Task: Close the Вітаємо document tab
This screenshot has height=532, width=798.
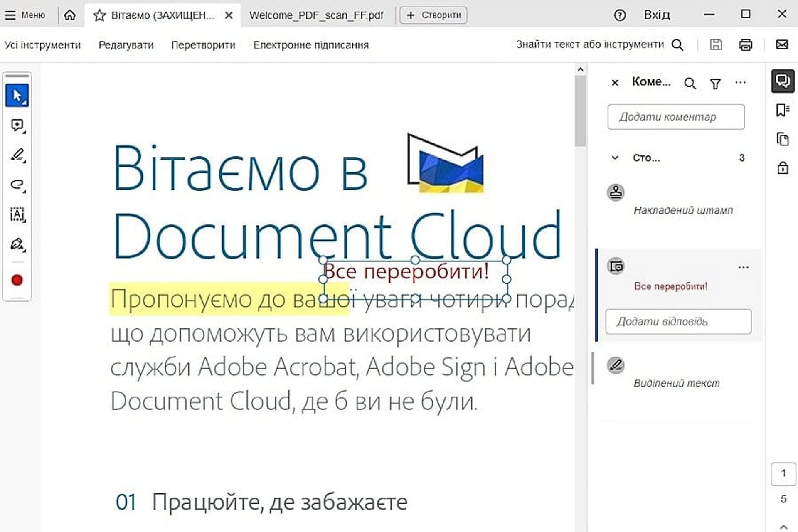Action: click(229, 15)
